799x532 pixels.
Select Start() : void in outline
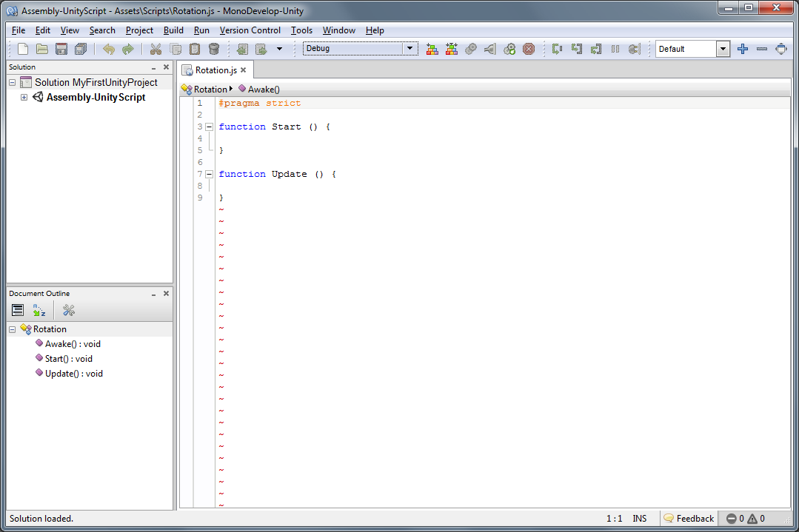(x=69, y=359)
